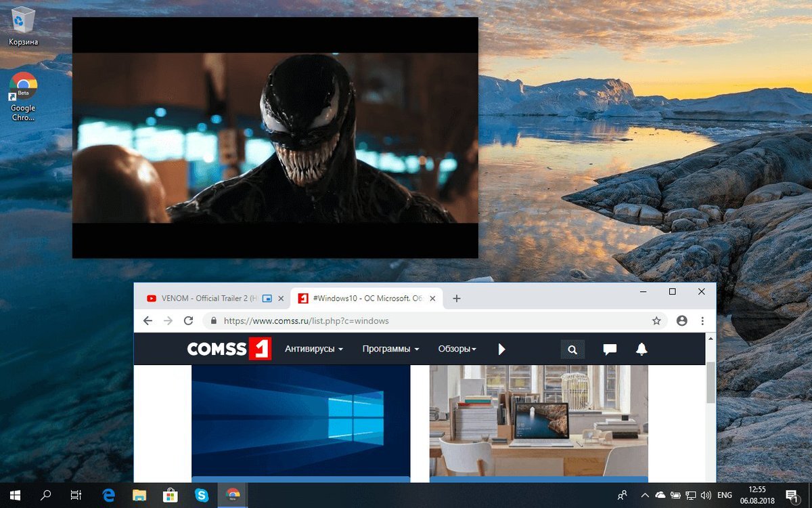Click Chrome Beta taskbar button

[233, 495]
